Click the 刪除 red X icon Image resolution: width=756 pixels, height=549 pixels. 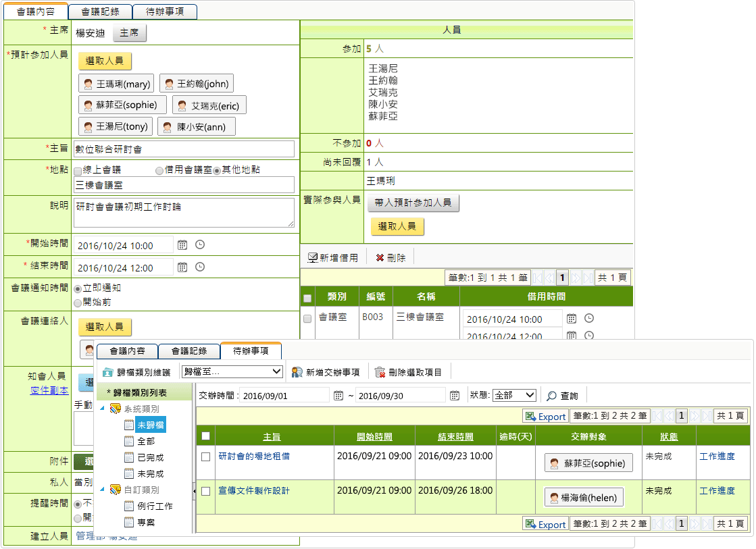coord(380,258)
